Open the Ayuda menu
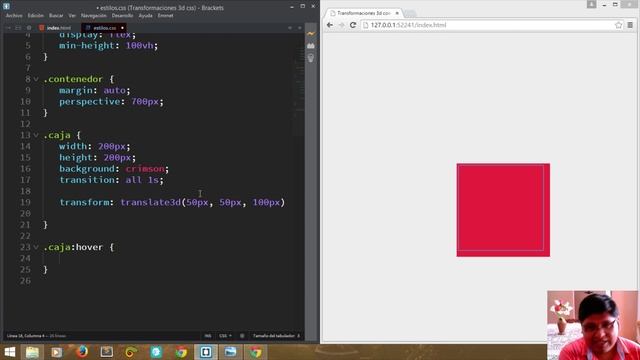640x360 pixels. (145, 16)
